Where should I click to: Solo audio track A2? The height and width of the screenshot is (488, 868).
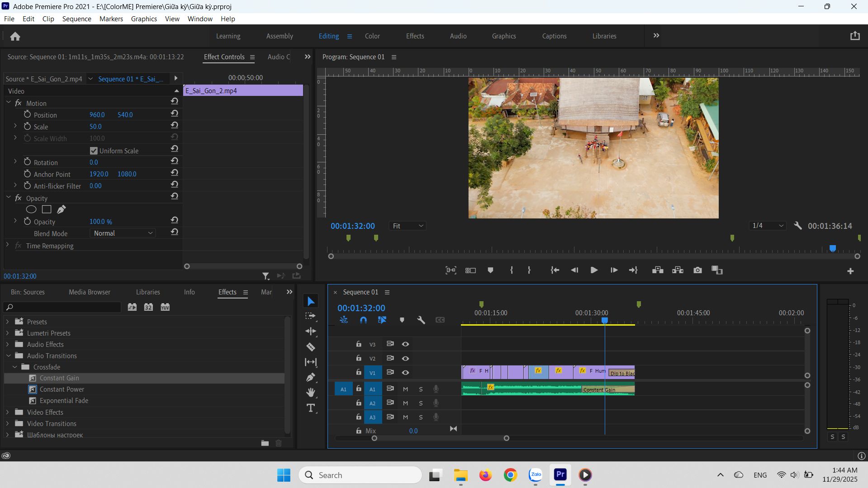[421, 403]
